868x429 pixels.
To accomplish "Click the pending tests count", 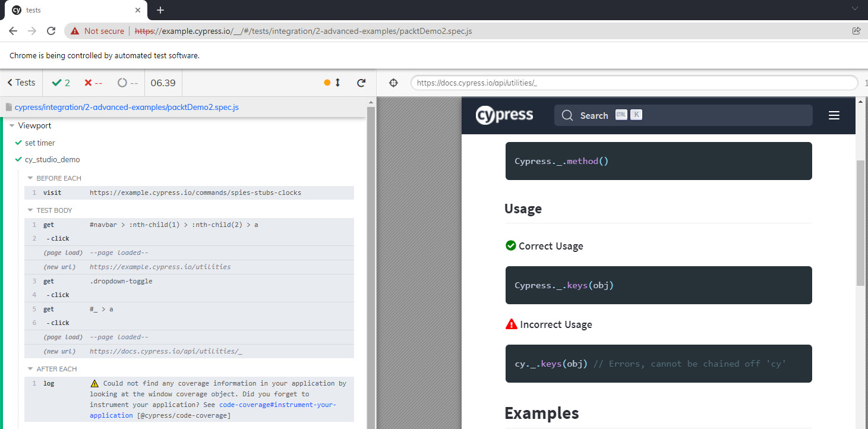I will click(x=128, y=83).
